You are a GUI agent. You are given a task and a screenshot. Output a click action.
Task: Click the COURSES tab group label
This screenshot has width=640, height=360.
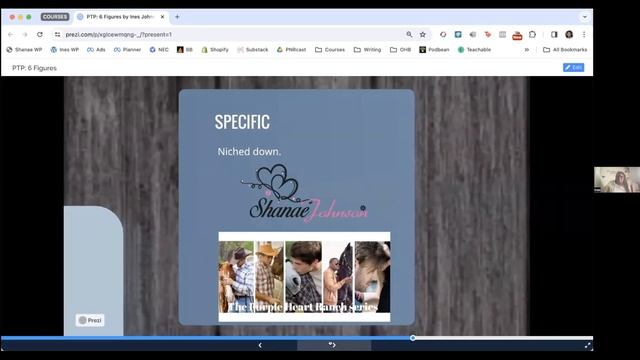click(x=55, y=17)
